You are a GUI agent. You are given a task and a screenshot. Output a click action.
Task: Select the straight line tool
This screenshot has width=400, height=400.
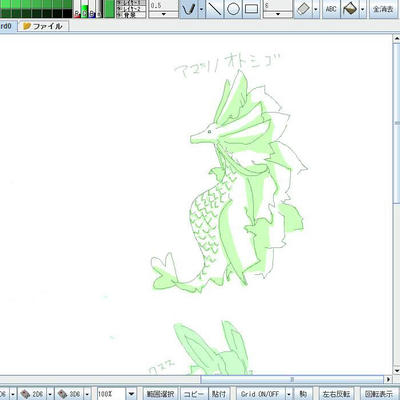(x=215, y=9)
